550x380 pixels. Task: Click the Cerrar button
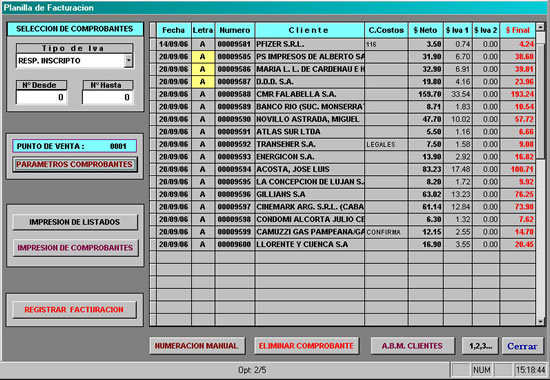point(522,346)
